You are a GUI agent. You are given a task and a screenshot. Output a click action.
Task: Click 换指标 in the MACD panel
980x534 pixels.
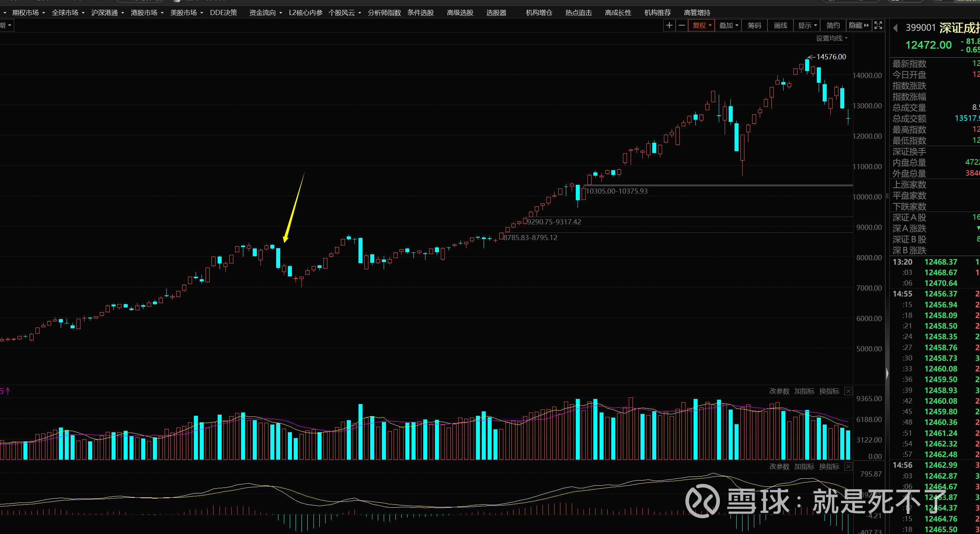(x=829, y=467)
